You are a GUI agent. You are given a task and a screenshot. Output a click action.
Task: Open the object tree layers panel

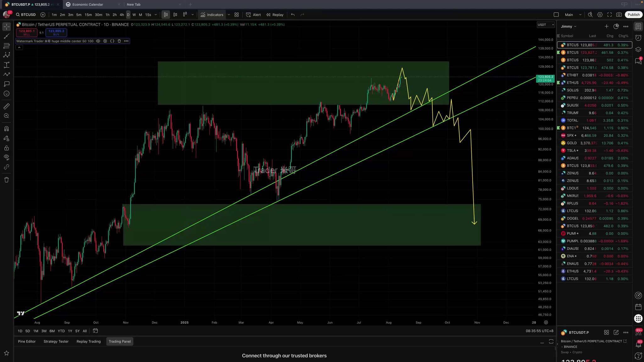click(638, 49)
